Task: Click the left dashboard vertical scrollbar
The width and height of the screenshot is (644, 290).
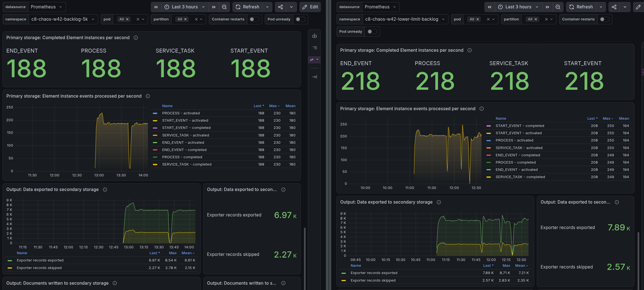Action: (x=305, y=259)
